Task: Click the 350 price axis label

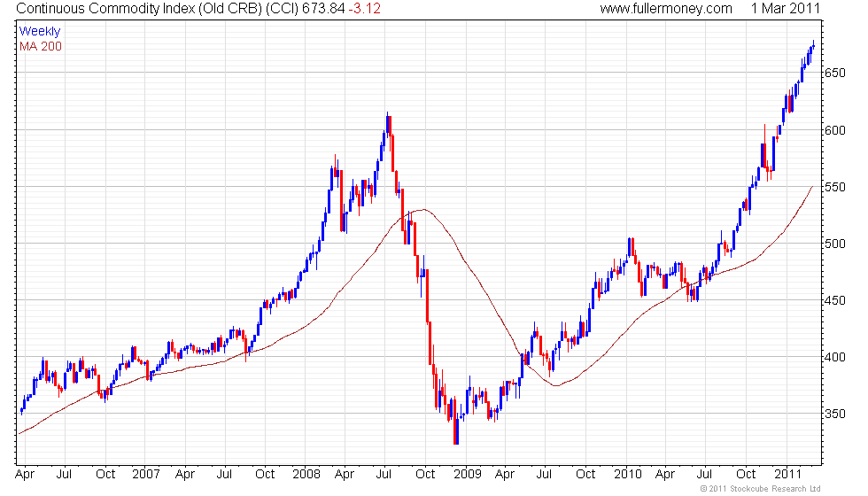Action: pyautogui.click(x=835, y=415)
